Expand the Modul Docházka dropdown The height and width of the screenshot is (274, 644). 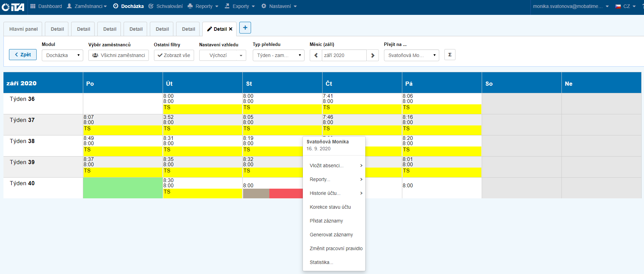pos(63,55)
